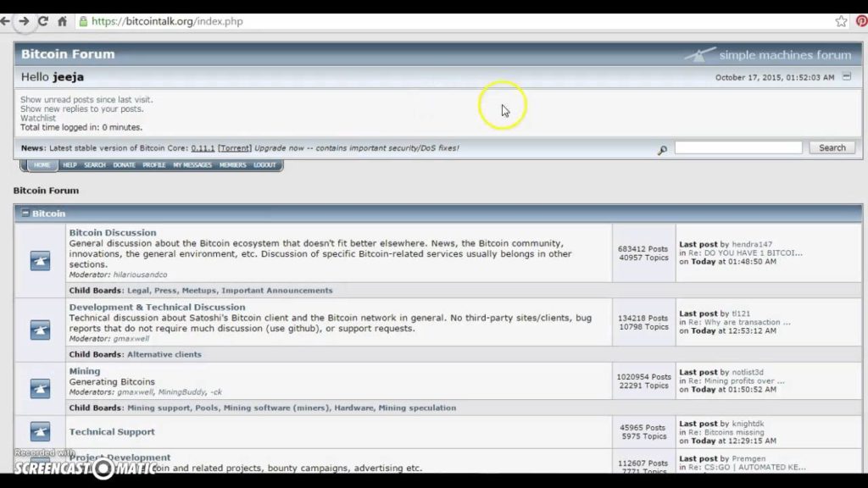Open the browser home page icon
This screenshot has height=488, width=868.
click(62, 21)
